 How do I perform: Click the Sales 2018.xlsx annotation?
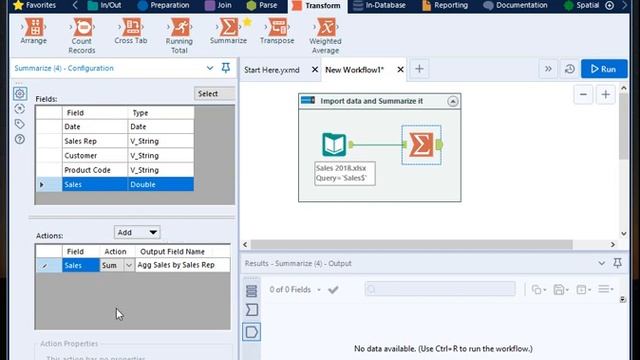coord(344,173)
